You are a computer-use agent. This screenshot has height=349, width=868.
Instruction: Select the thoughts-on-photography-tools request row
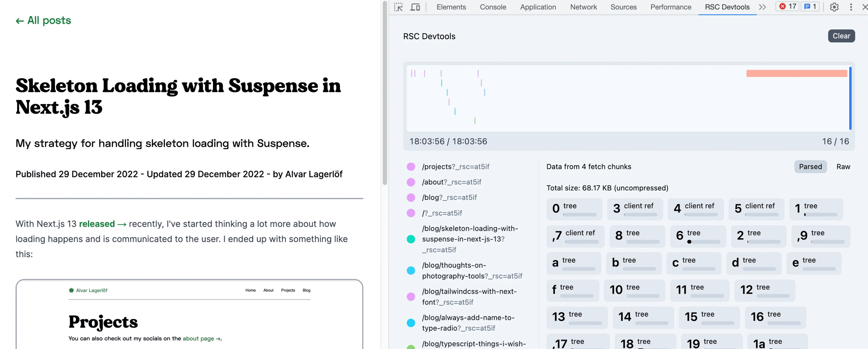click(472, 270)
